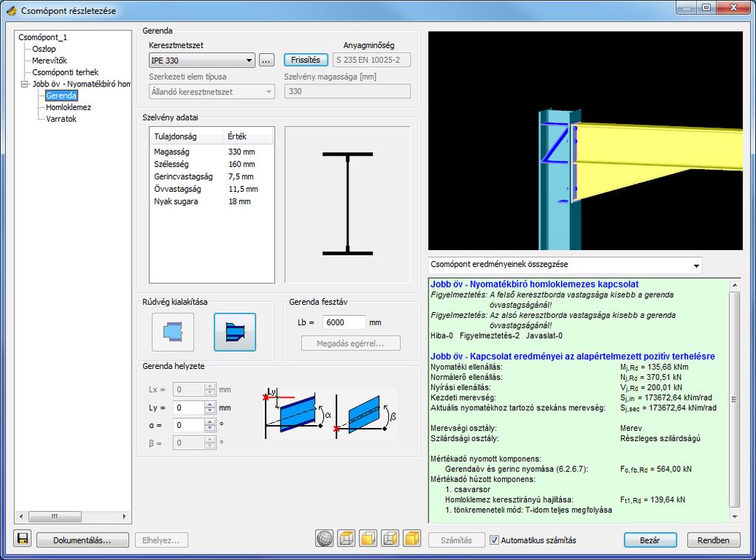Choose the first beam end shape icon
Screen dimensions: 756x560
tap(173, 332)
